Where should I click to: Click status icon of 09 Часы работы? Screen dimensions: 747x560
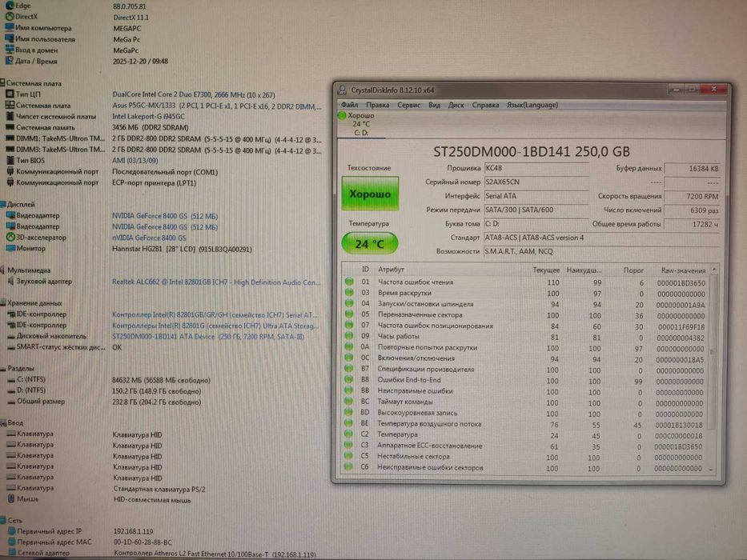pyautogui.click(x=349, y=336)
